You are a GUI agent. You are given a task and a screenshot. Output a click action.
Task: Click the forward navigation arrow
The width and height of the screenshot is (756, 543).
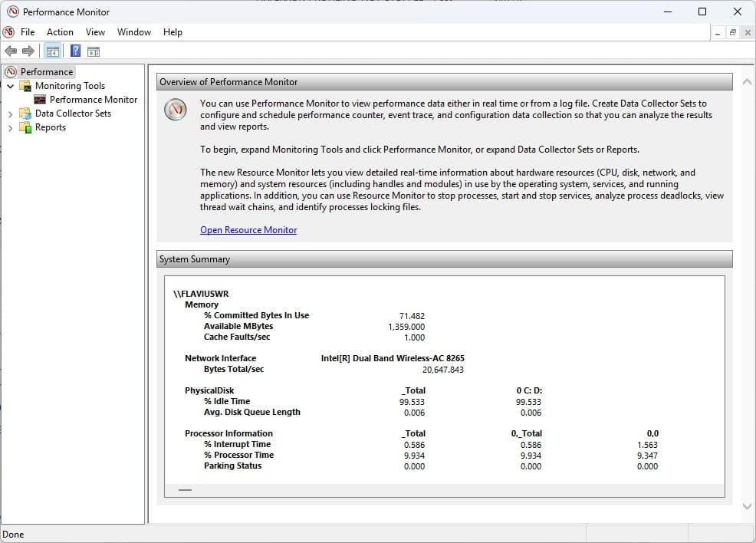pos(27,51)
